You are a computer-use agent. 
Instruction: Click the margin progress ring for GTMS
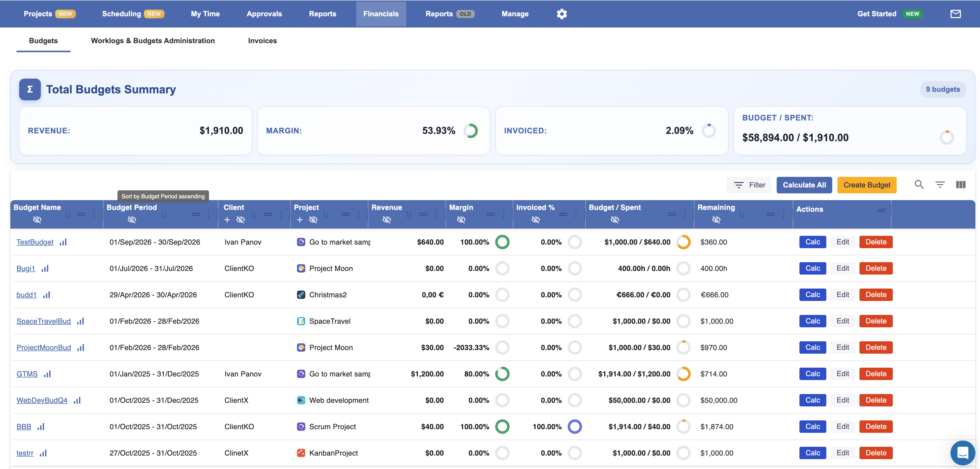coord(502,374)
